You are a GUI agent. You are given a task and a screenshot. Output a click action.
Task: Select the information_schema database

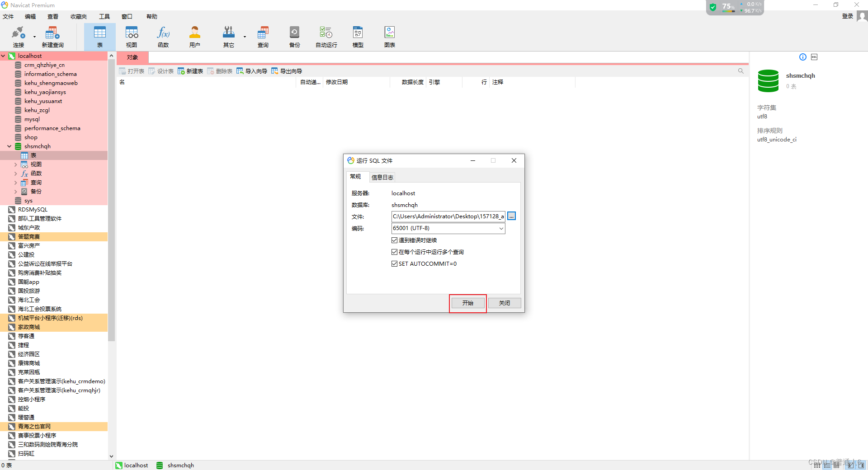pyautogui.click(x=51, y=74)
